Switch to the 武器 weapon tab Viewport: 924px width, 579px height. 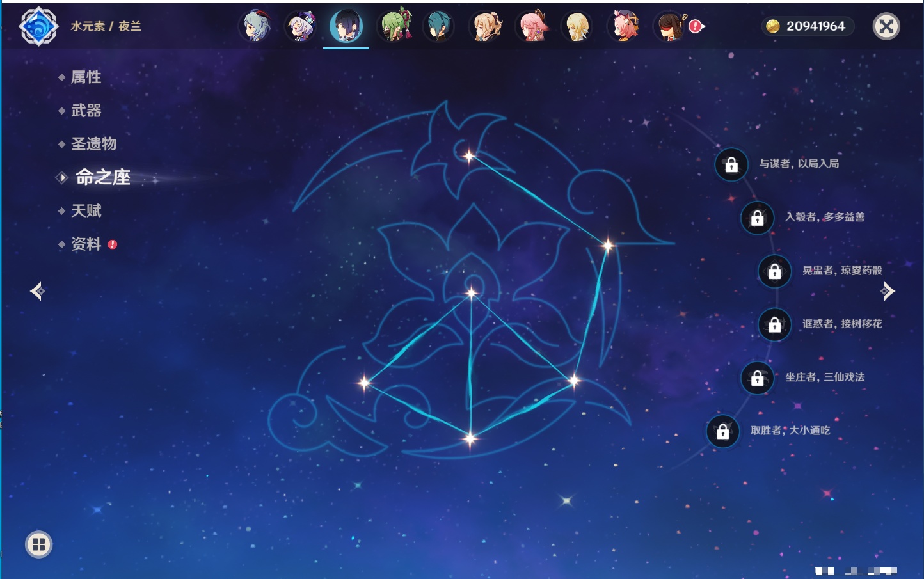point(86,111)
